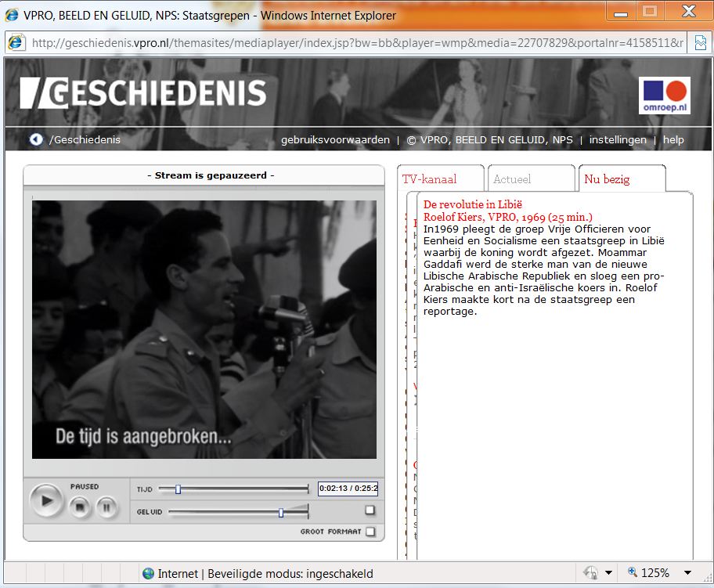714x588 pixels.
Task: Click the omroep.nl logo
Action: coord(664,96)
